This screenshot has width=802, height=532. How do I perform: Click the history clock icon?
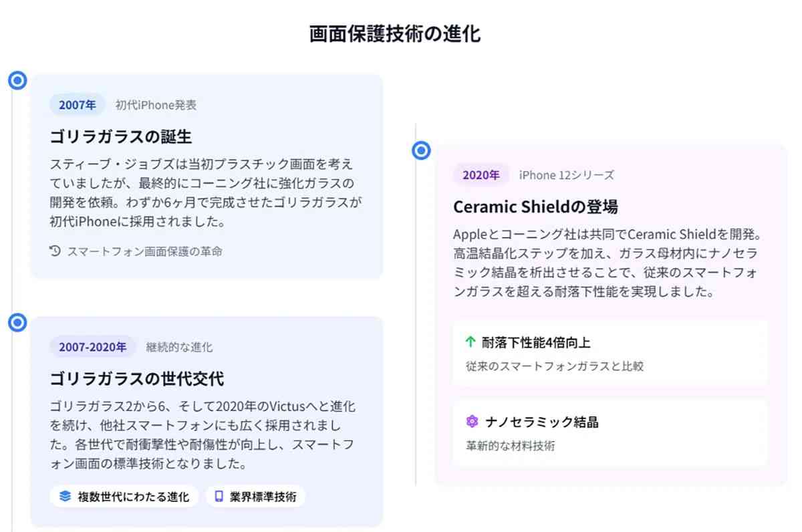[55, 251]
